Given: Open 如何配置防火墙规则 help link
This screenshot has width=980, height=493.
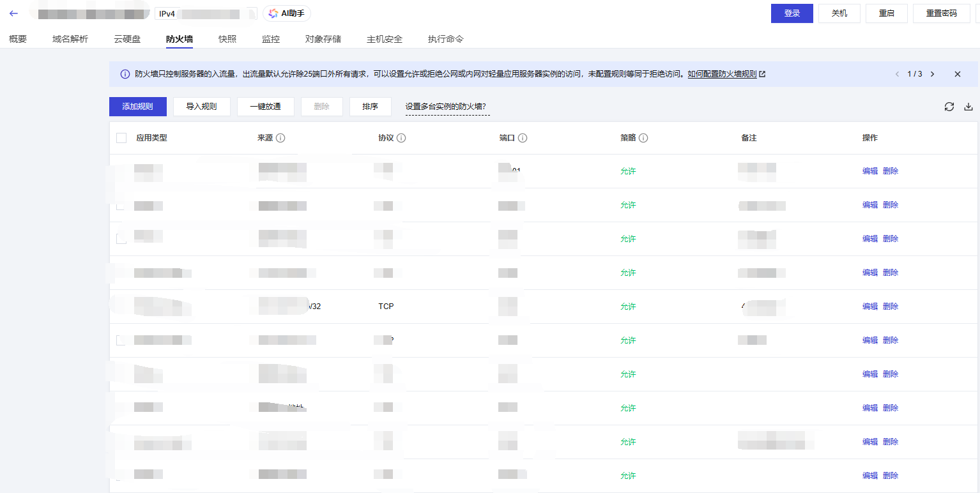Looking at the screenshot, I should 722,74.
